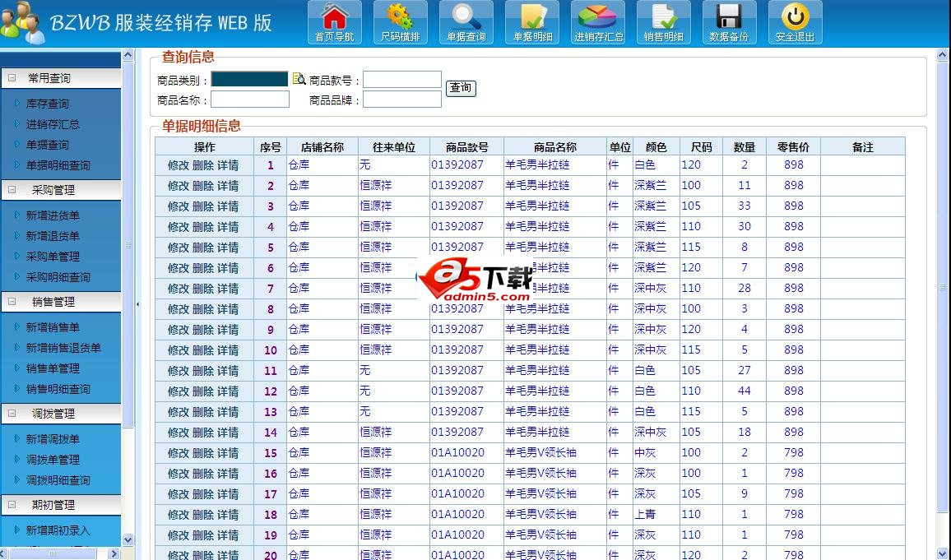Click lookup icon beside 商品类别 field
Image resolution: width=951 pixels, height=560 pixels.
[299, 80]
